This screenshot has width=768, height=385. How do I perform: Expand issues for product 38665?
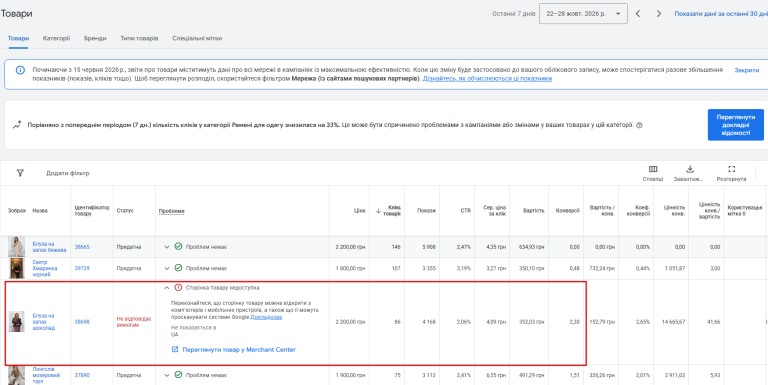tap(167, 247)
